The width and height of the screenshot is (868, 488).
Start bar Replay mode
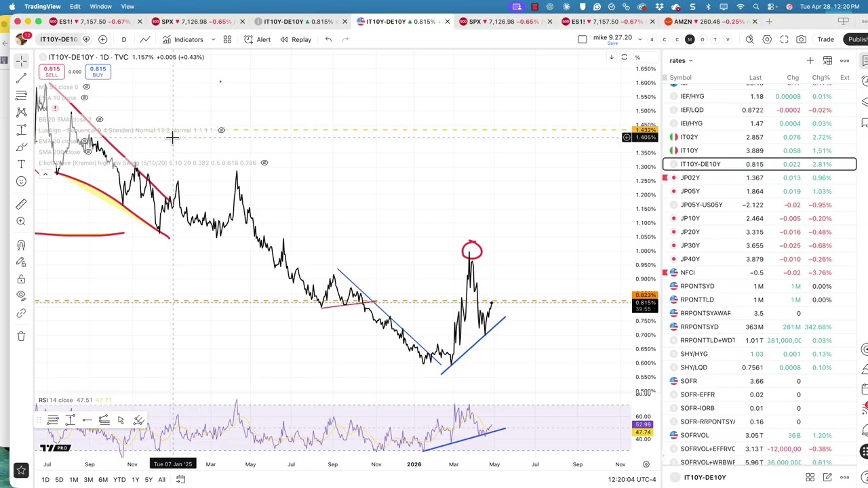point(296,39)
